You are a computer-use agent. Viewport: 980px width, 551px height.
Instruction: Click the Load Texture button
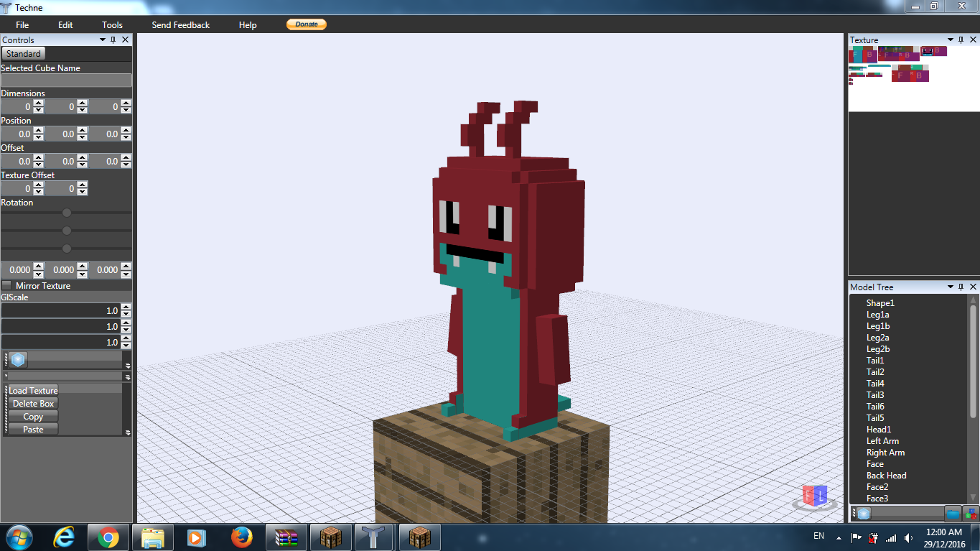[x=32, y=390]
